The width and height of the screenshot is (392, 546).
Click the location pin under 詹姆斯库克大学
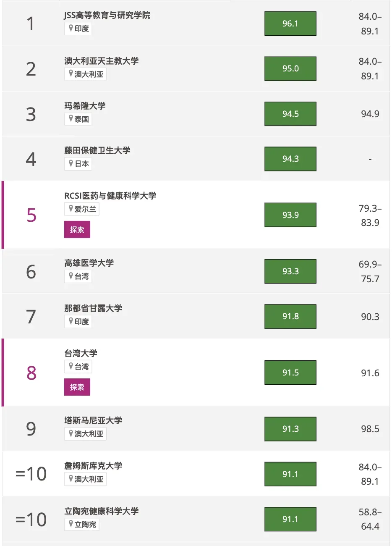tap(71, 478)
